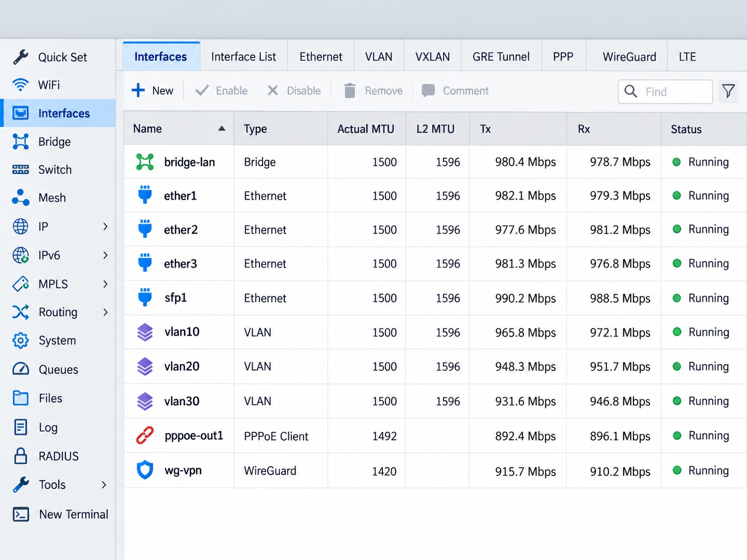Click ether3 Running status
Image resolution: width=747 pixels, height=560 pixels.
click(x=701, y=263)
